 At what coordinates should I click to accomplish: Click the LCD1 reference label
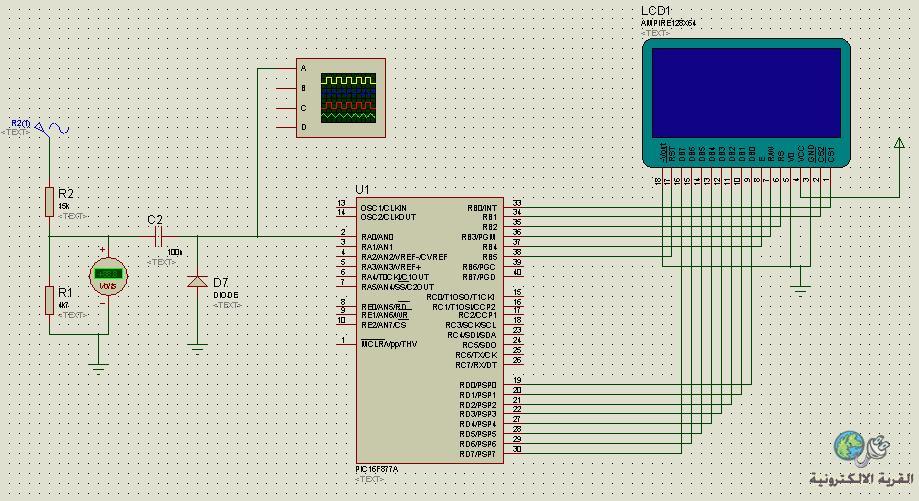click(x=656, y=11)
